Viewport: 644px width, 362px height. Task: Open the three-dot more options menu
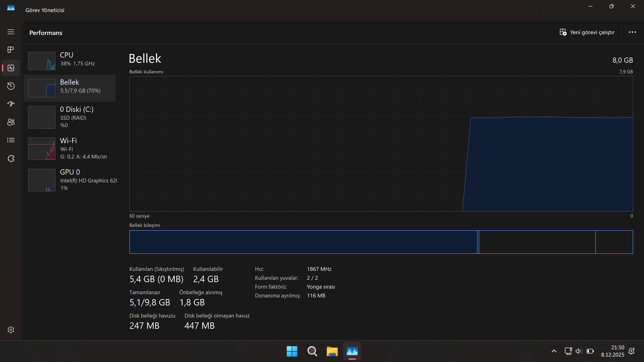tap(632, 32)
